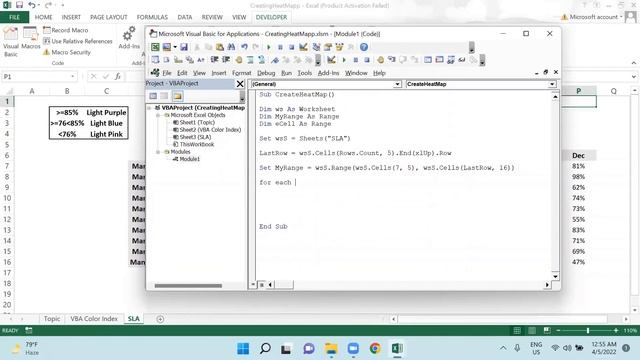Viewport: 640px width, 360px height.
Task: Toggle Use Relative References
Action: [78, 41]
